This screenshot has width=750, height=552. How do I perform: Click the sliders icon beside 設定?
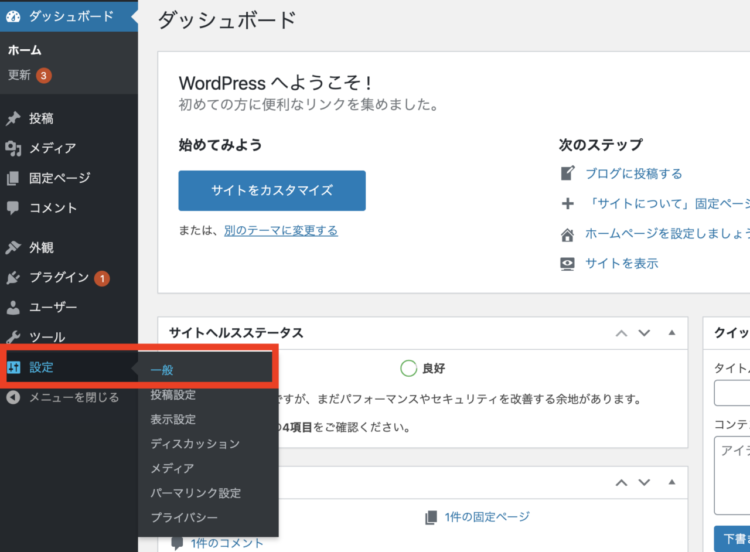tap(13, 367)
